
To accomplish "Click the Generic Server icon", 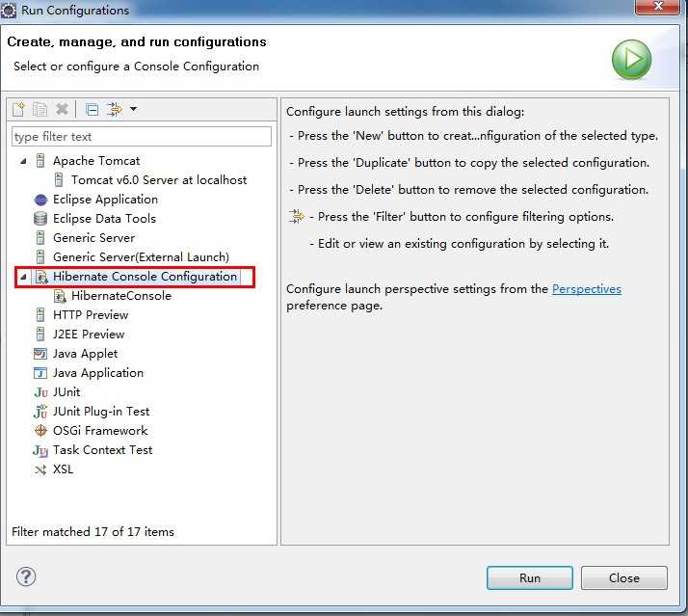I will 40,238.
